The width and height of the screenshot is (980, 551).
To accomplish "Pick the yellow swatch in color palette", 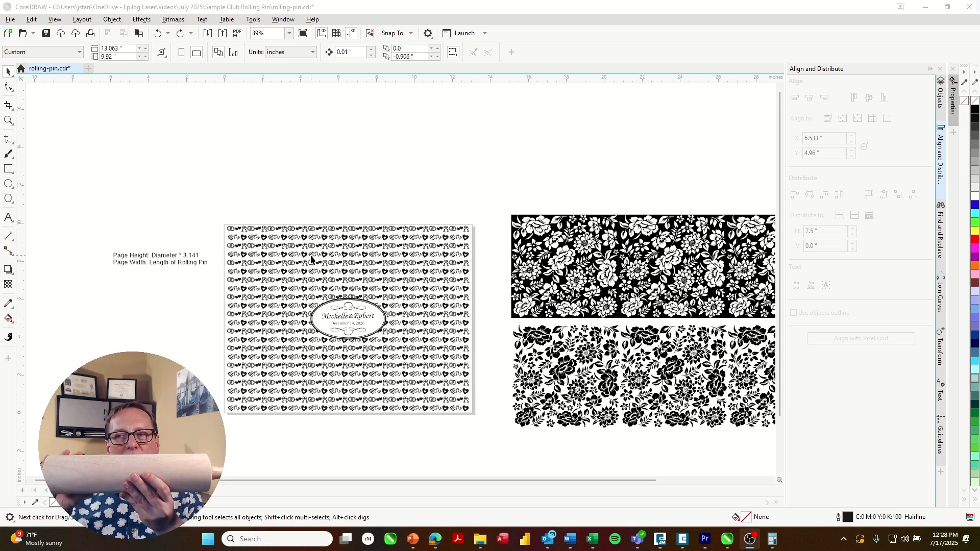I will 975,231.
